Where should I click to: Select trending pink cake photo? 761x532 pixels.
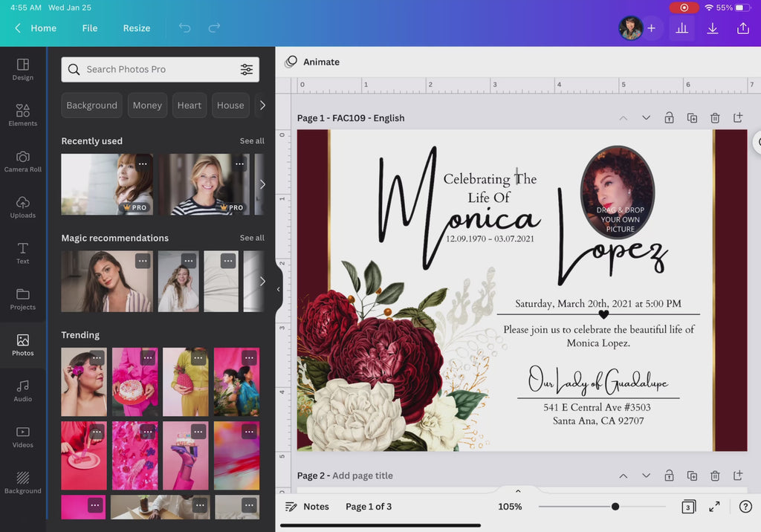135,382
